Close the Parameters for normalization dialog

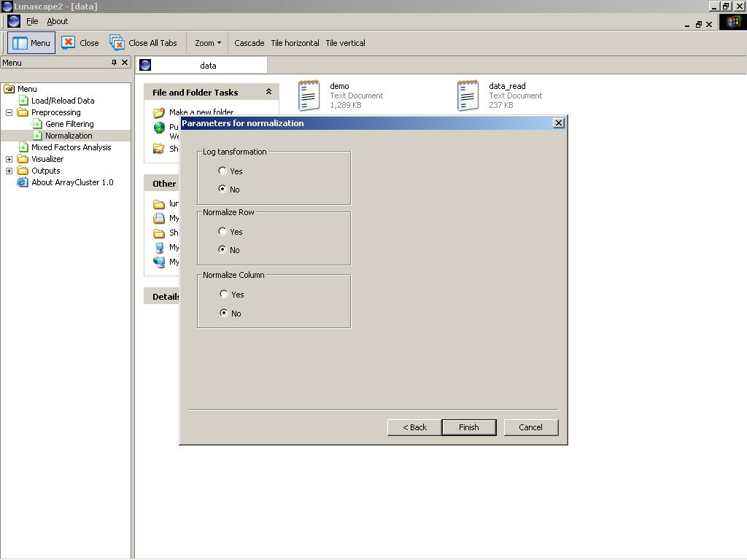(x=558, y=122)
